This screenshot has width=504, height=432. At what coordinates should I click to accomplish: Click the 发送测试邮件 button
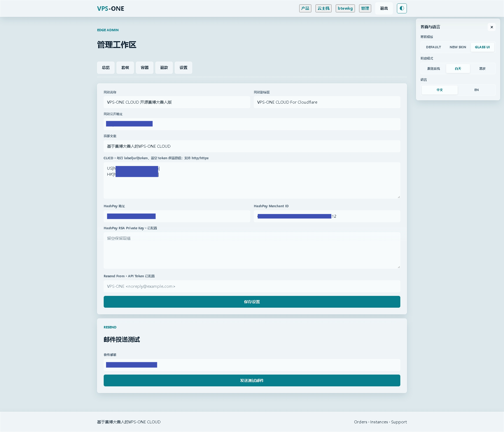(x=252, y=381)
